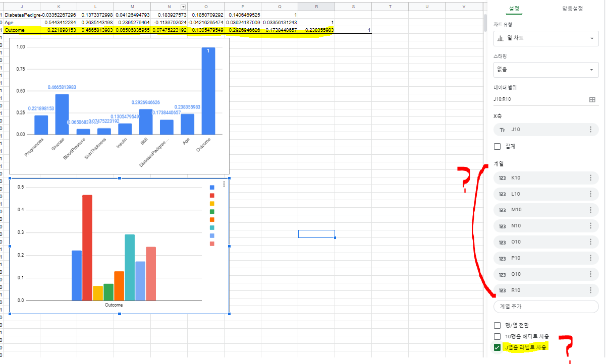Screen dimensions: 606x364
Task: Click the 123 icon of series K10
Action: [502, 178]
